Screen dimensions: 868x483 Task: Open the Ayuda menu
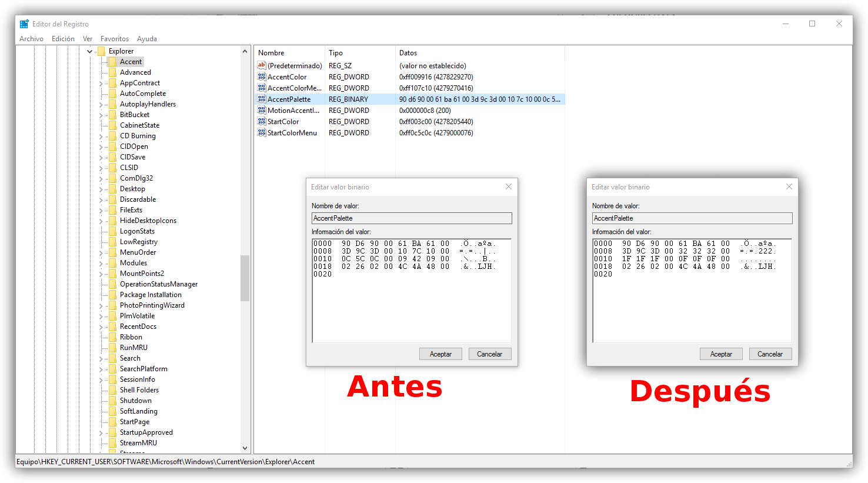(x=147, y=39)
